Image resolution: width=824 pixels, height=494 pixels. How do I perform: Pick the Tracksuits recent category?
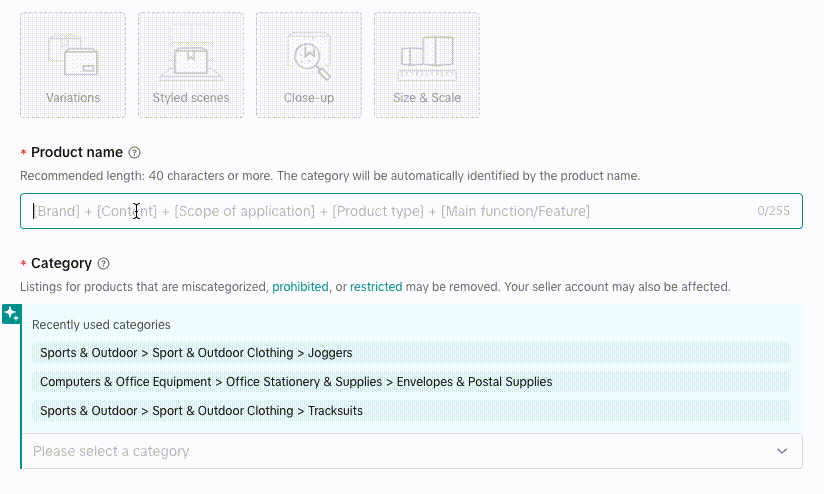(x=411, y=410)
